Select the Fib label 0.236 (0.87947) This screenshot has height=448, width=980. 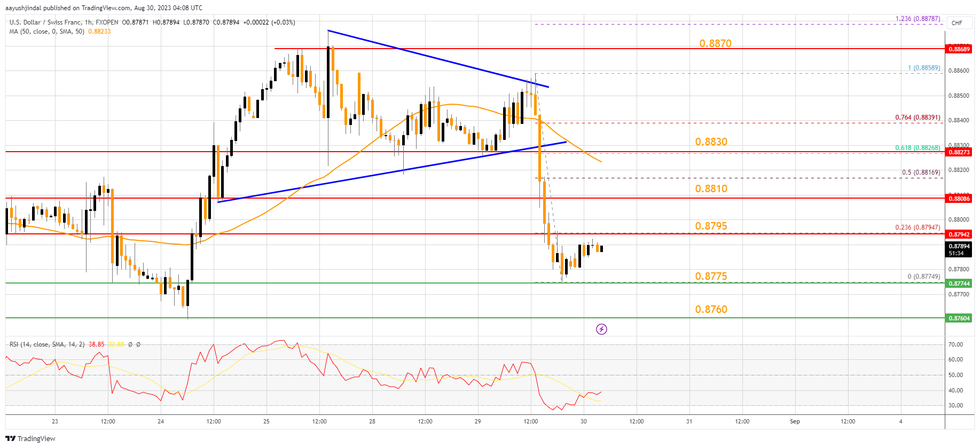click(x=918, y=227)
